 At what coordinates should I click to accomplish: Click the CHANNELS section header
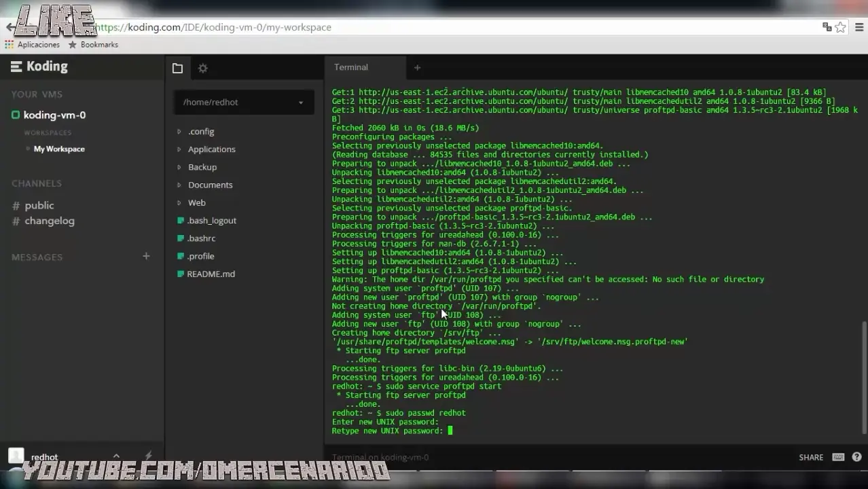click(37, 183)
